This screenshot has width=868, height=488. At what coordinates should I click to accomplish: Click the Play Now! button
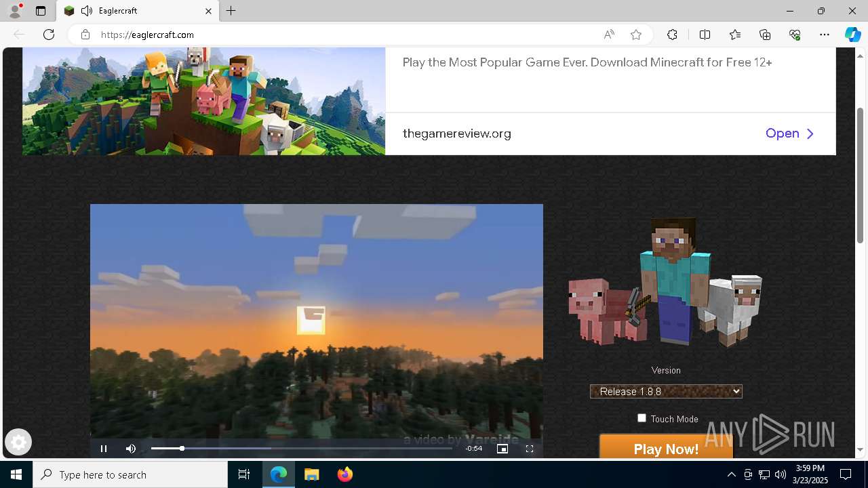[x=666, y=447]
